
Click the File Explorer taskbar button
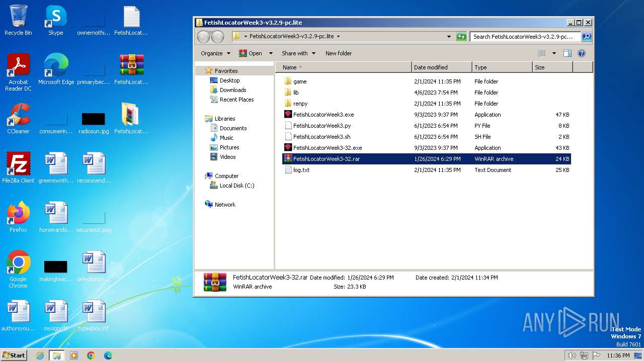click(x=57, y=355)
